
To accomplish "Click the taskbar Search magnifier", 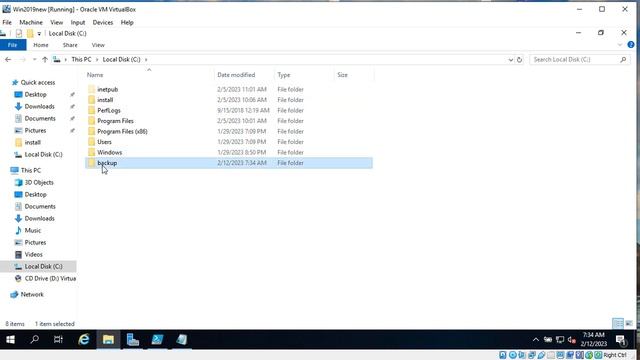I will (35, 340).
